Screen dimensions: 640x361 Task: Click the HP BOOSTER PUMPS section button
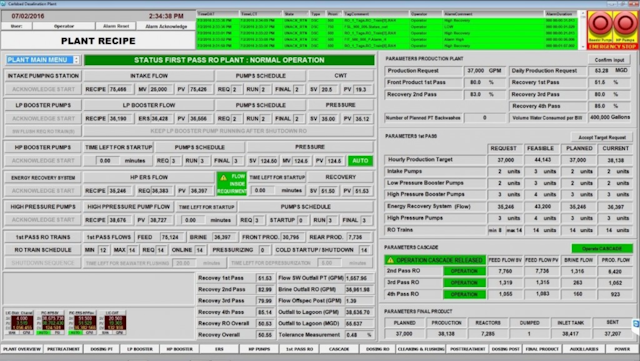pyautogui.click(x=43, y=147)
